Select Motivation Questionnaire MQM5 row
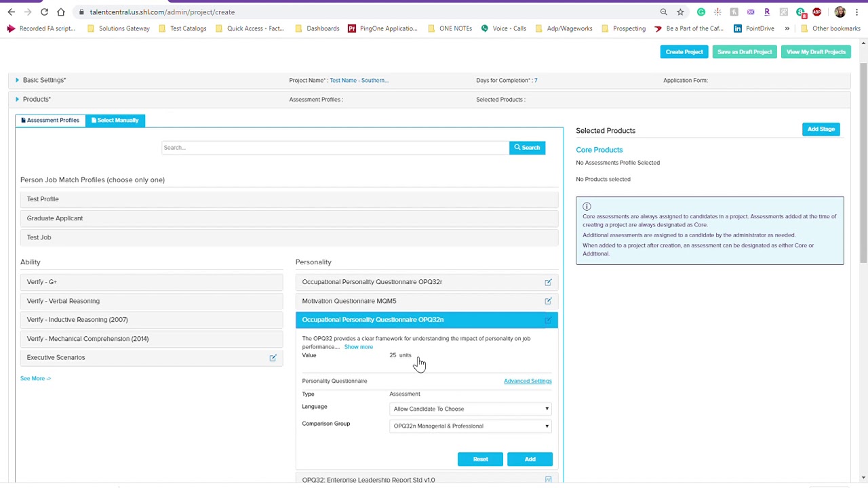The image size is (868, 488). click(427, 301)
